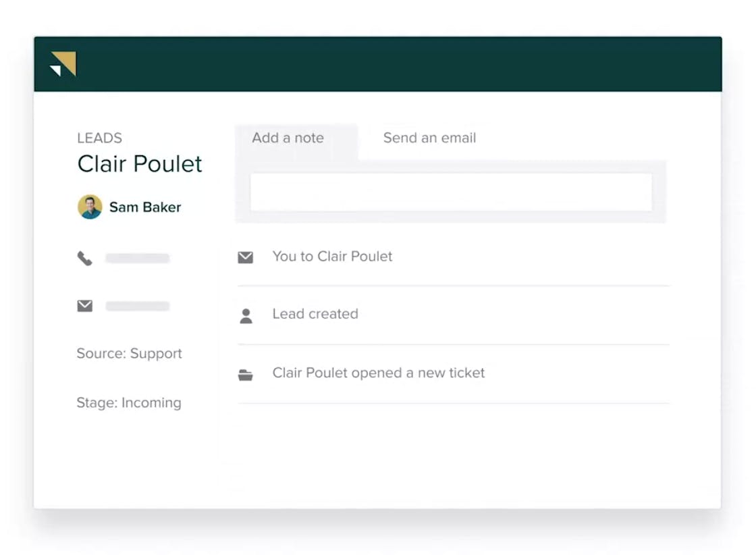Click the phone icon in contact details
Viewport: 756px width, 555px height.
coord(85,259)
